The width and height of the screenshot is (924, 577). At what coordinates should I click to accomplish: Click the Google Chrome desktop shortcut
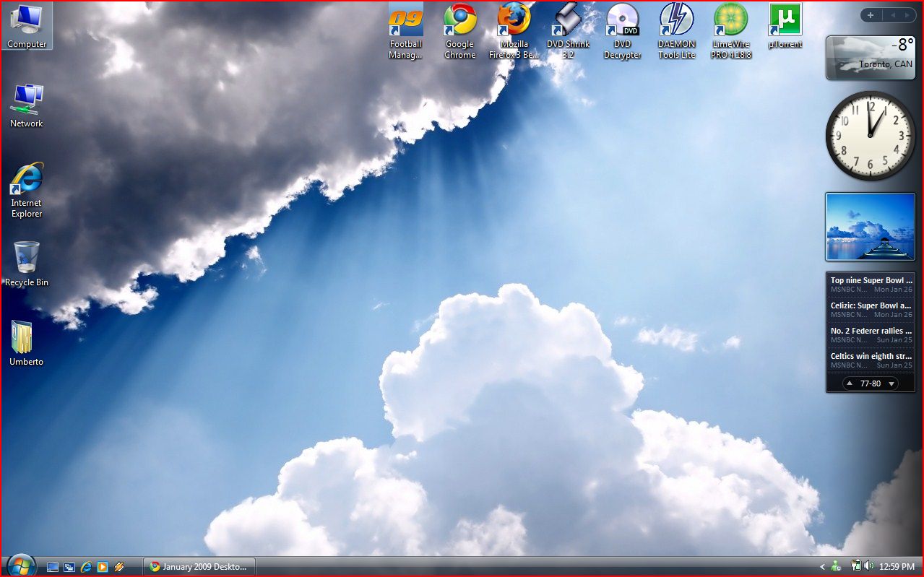(460, 31)
